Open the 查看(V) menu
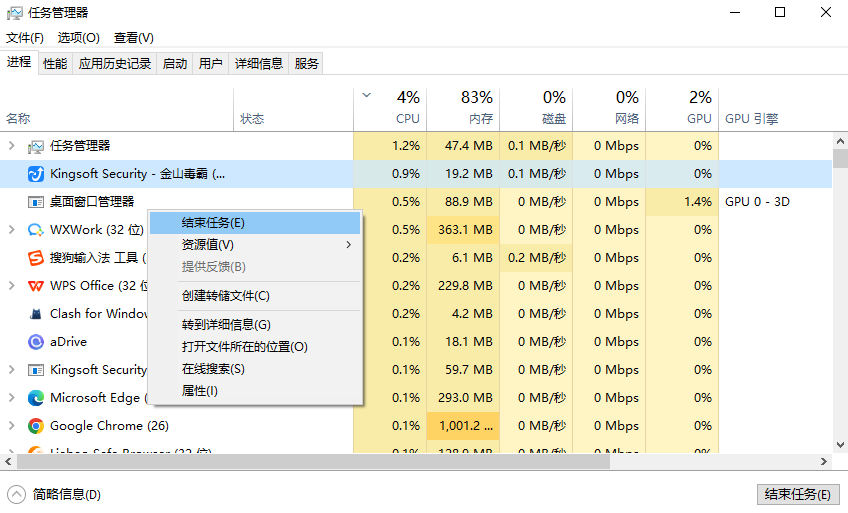Viewport: 848px width, 513px height. click(134, 38)
